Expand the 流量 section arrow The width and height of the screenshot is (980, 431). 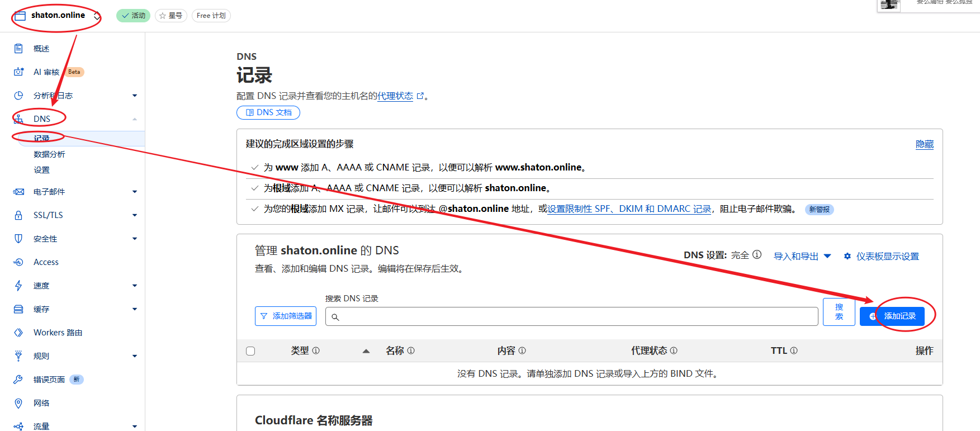(x=135, y=427)
